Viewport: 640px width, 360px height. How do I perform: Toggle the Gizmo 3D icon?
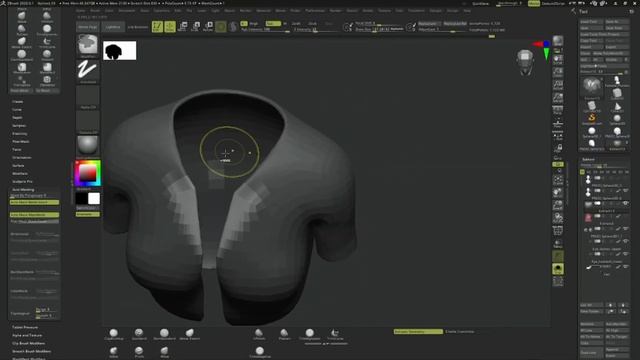[221, 27]
